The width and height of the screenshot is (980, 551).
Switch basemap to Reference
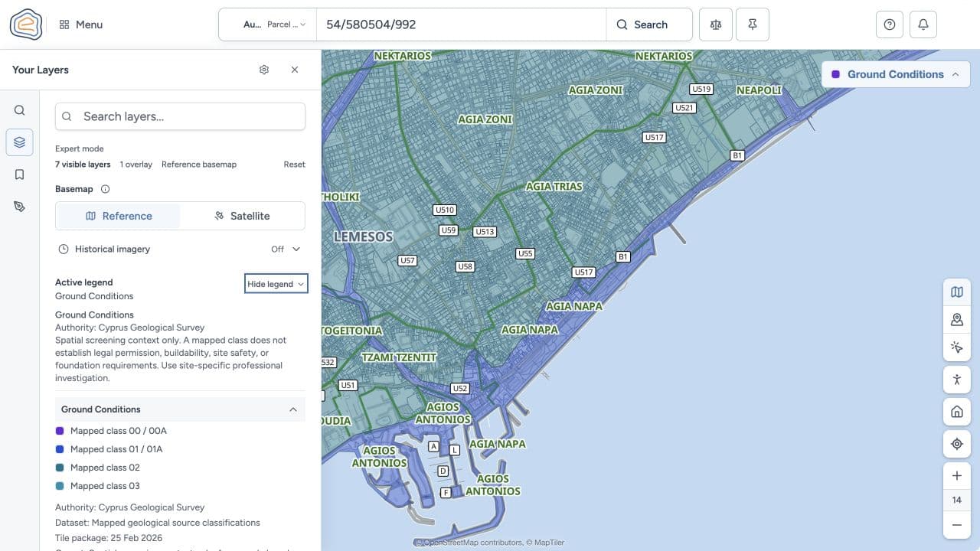119,216
